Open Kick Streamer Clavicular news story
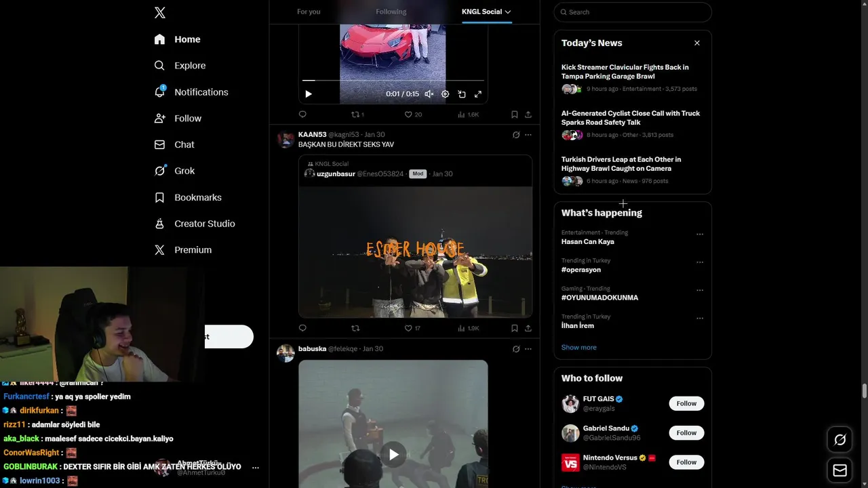Screen dimensions: 868x488 [x=633, y=78]
